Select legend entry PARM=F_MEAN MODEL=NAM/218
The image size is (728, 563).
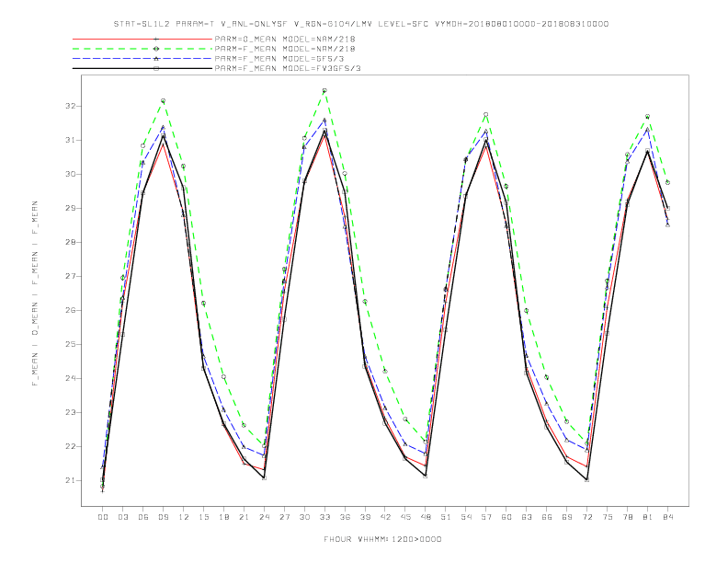(285, 49)
